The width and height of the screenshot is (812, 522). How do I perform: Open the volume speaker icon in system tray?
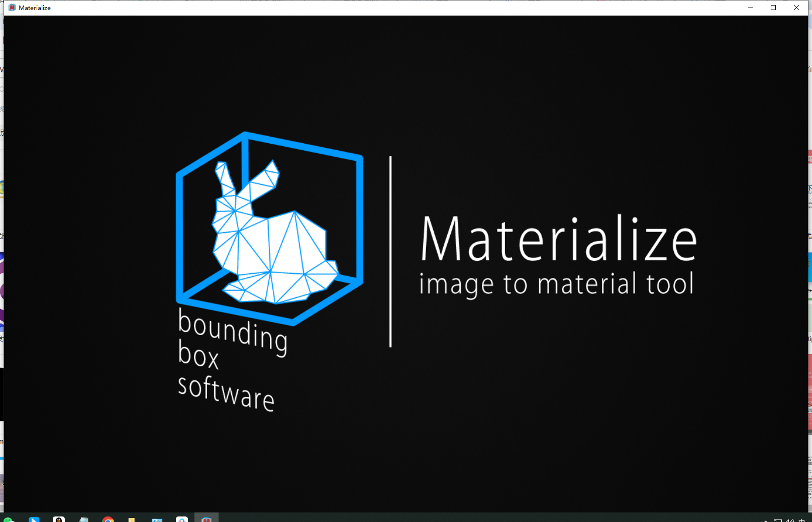tap(790, 520)
